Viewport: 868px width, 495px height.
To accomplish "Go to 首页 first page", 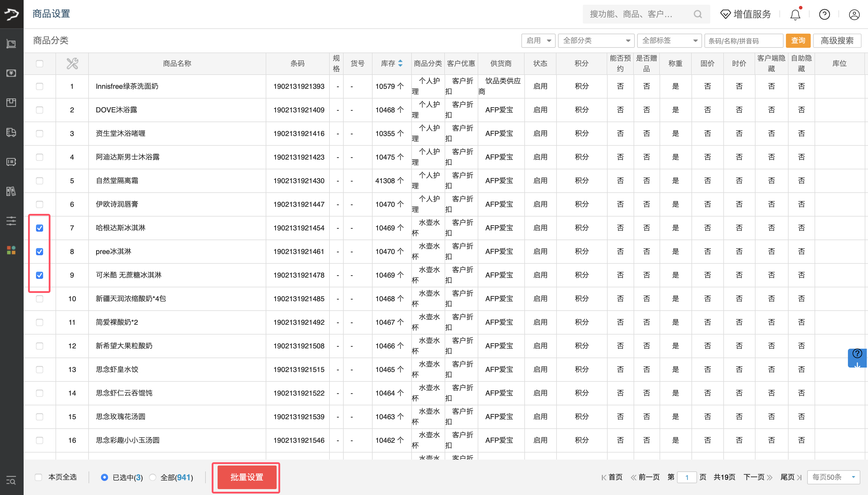I will (612, 477).
